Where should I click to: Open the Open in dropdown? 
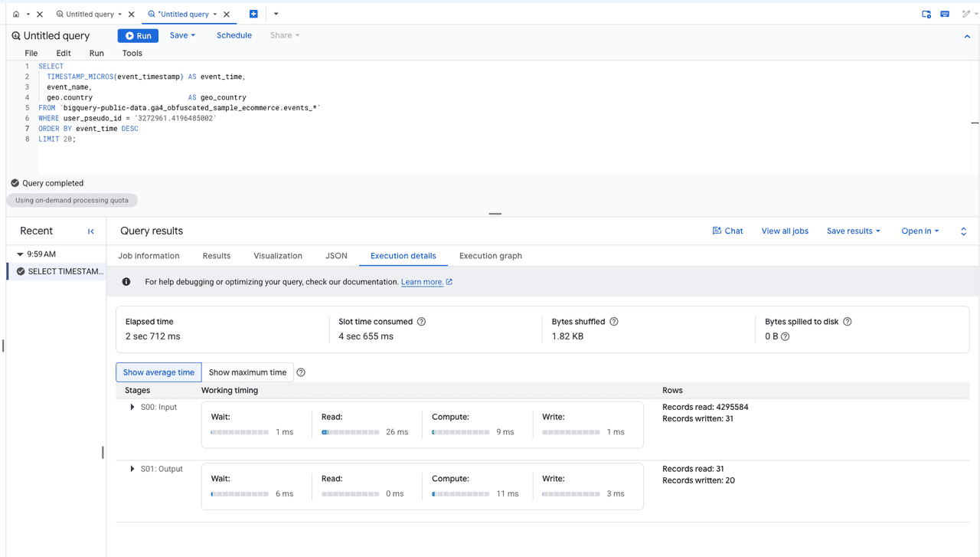[x=920, y=231]
